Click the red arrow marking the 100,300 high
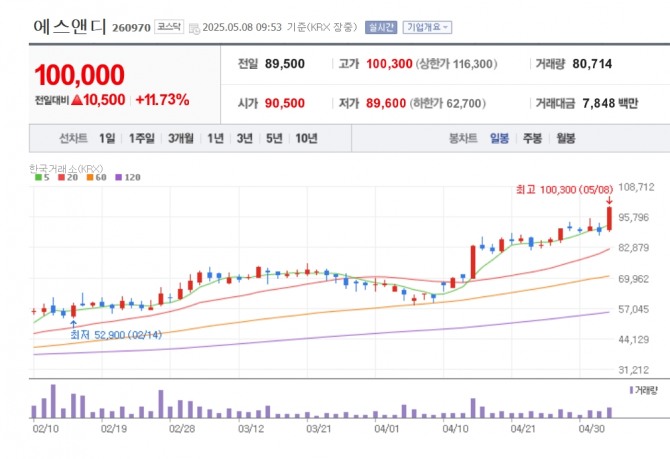Viewport: 670px width, 459px height. [609, 200]
